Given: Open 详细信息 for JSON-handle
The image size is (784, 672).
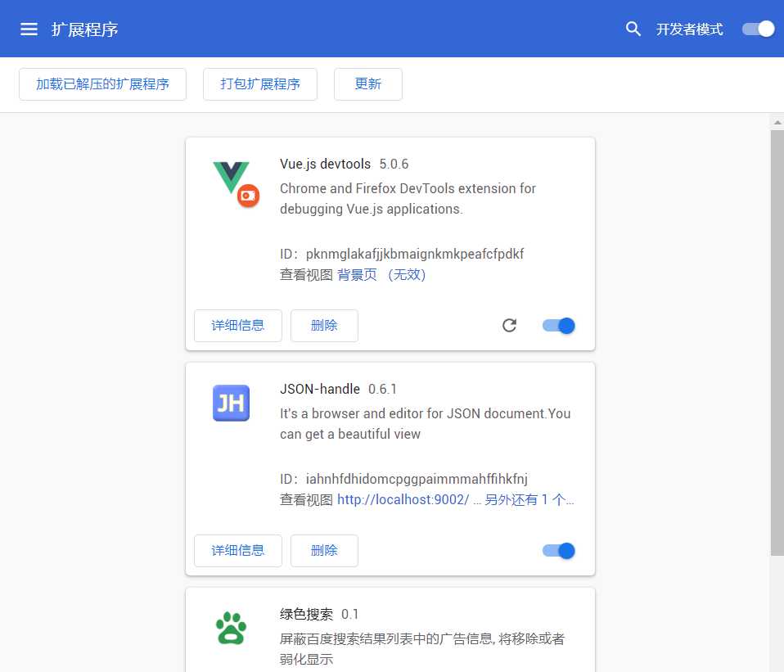Looking at the screenshot, I should [x=238, y=551].
